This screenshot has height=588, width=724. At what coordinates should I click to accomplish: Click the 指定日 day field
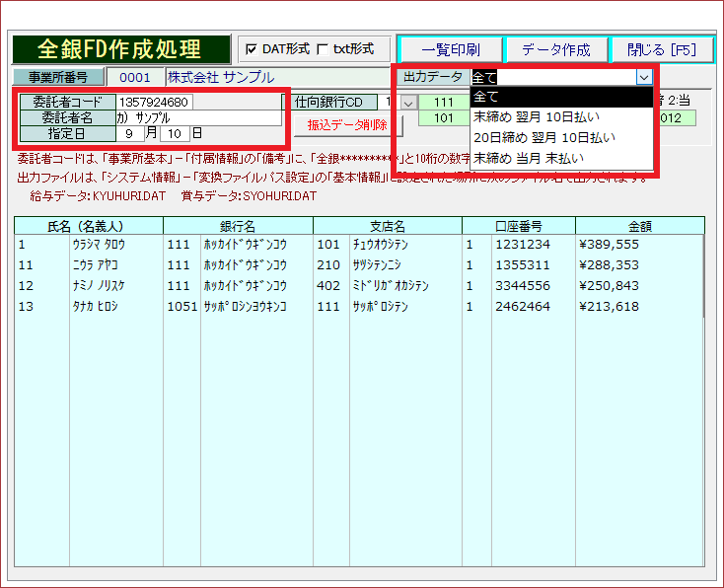click(174, 133)
